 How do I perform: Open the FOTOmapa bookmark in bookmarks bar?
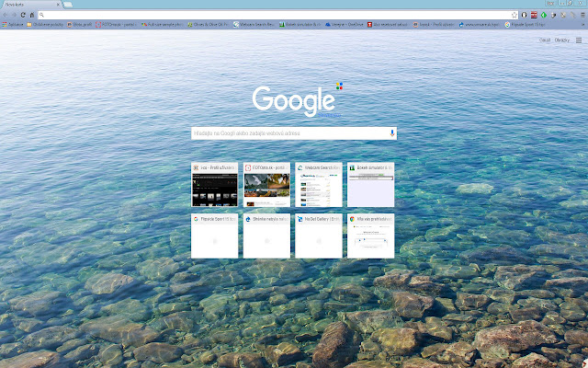[x=116, y=25]
